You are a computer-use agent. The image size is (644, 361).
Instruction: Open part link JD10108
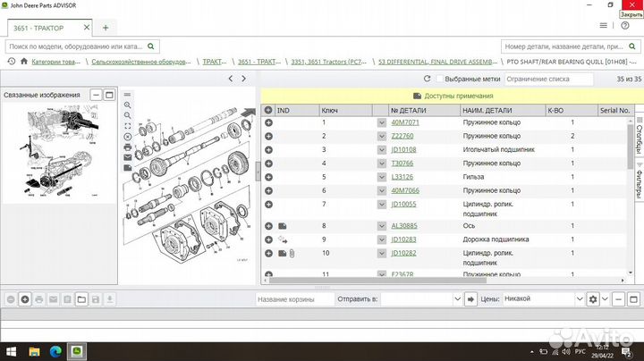[x=403, y=150]
